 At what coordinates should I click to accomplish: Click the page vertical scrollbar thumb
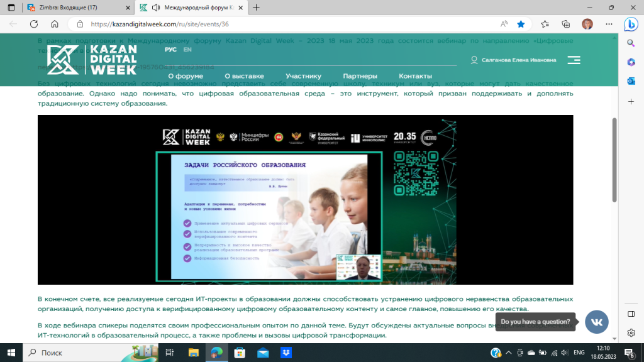coord(614,160)
